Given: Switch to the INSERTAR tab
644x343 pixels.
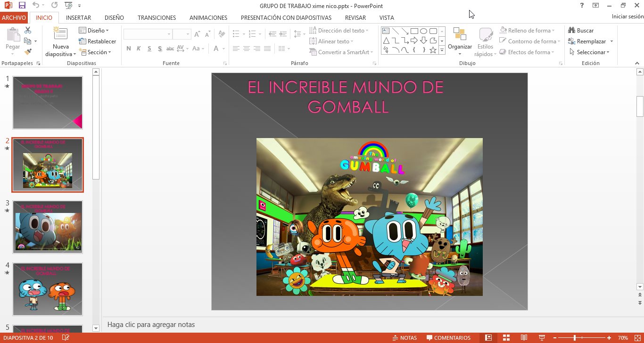Looking at the screenshot, I should [x=78, y=17].
